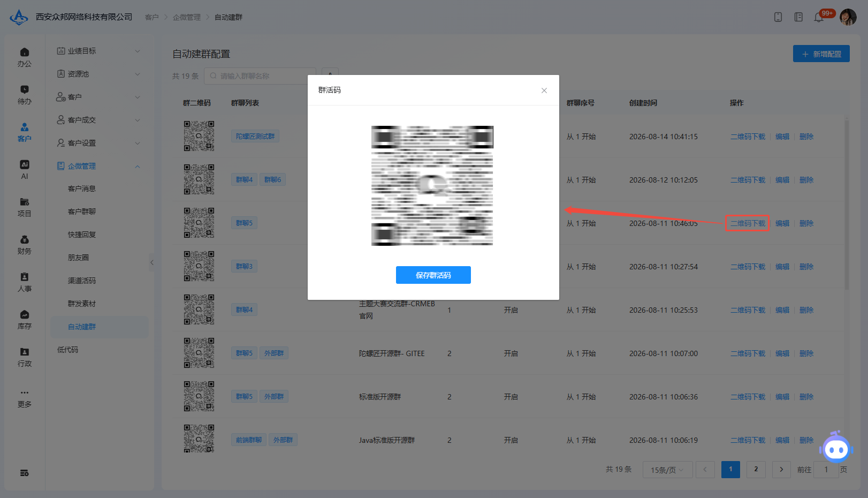
Task: Collapse the 企微管理 menu
Action: pos(99,166)
